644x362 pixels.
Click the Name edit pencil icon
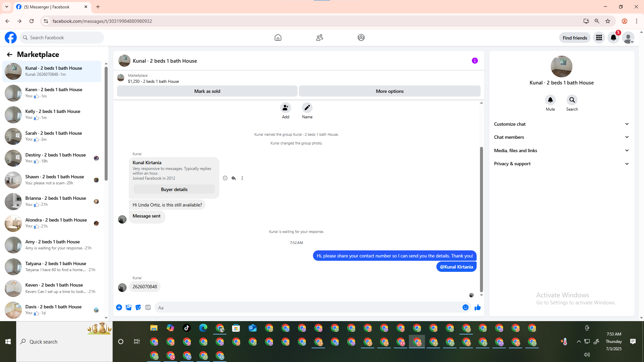[x=307, y=108]
